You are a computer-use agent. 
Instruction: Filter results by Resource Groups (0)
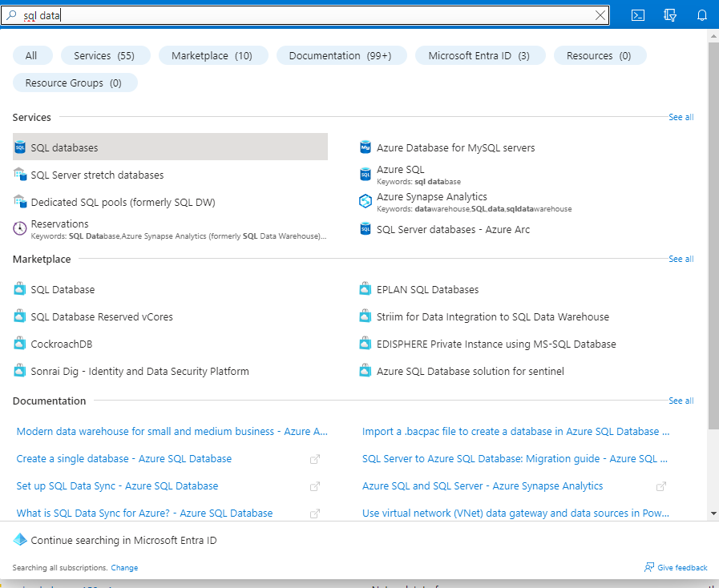pyautogui.click(x=74, y=83)
